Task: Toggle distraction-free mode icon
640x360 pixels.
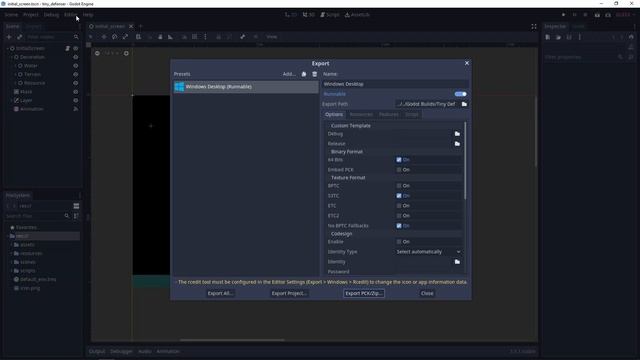Action: (x=534, y=27)
